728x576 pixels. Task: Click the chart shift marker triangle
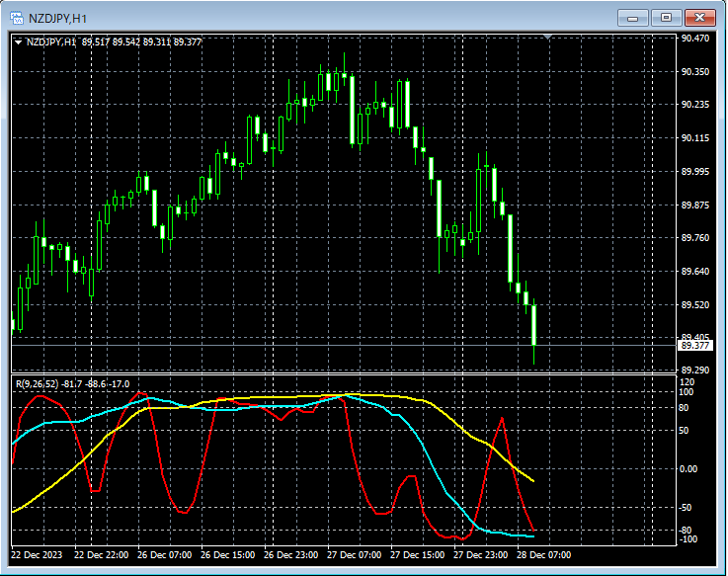click(x=548, y=37)
